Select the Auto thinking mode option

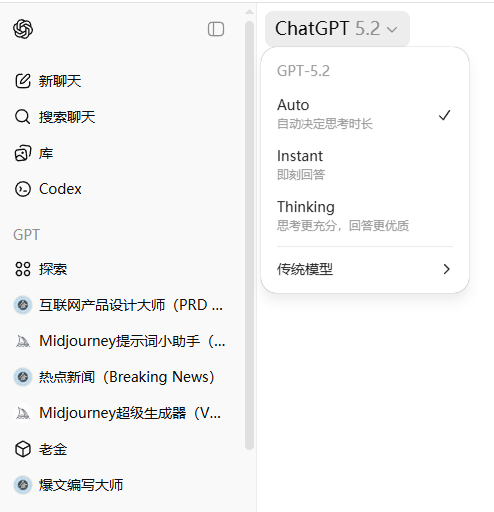(365, 114)
